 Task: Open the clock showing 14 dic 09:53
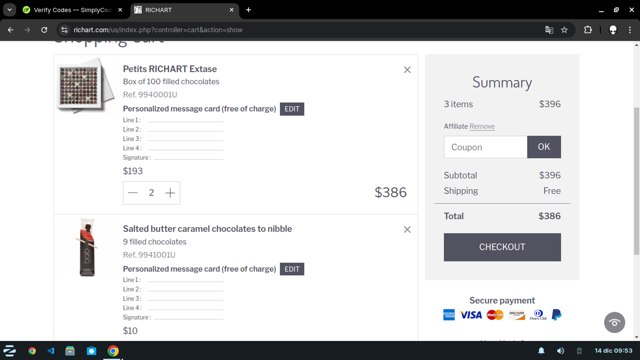[613, 351]
